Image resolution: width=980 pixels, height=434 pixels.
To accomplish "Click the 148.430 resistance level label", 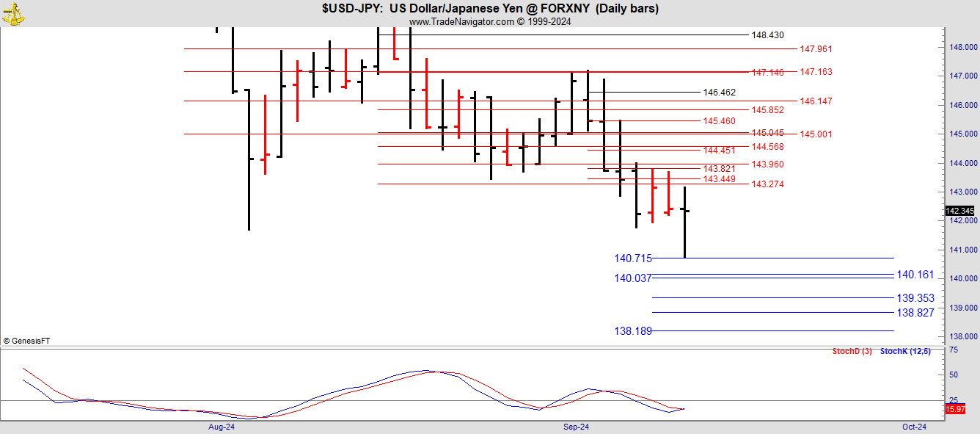I will point(767,35).
